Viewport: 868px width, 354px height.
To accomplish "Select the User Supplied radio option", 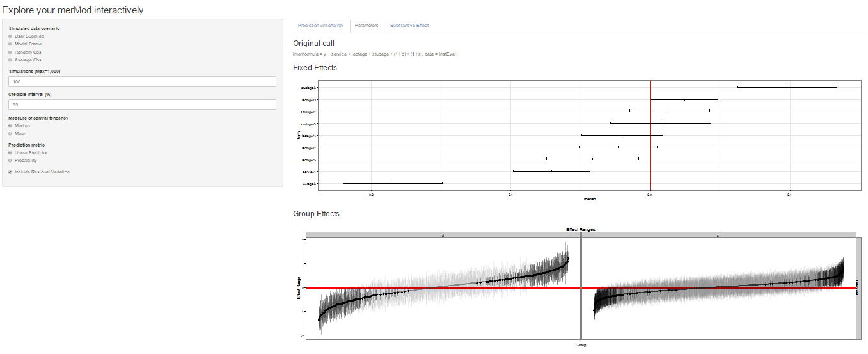I will pos(10,36).
